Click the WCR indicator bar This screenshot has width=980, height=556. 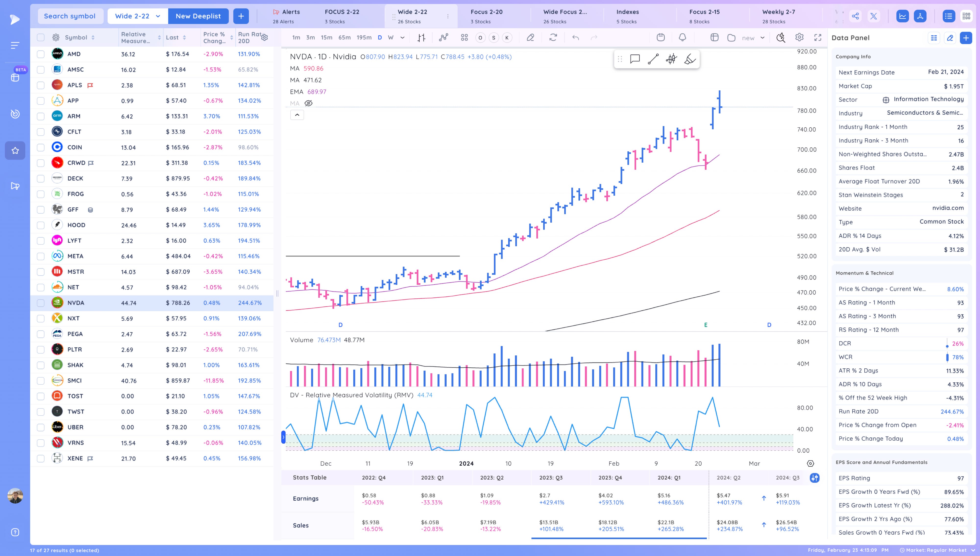coord(947,357)
